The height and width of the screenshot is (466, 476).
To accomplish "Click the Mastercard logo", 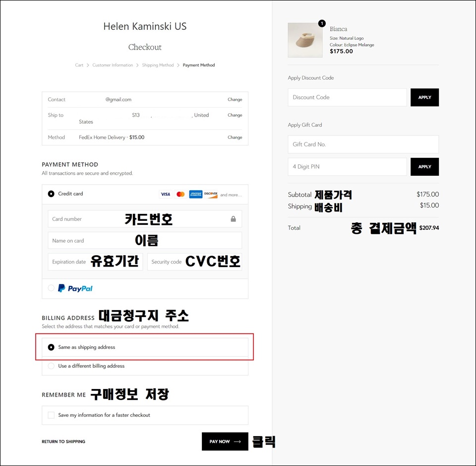I will point(180,194).
